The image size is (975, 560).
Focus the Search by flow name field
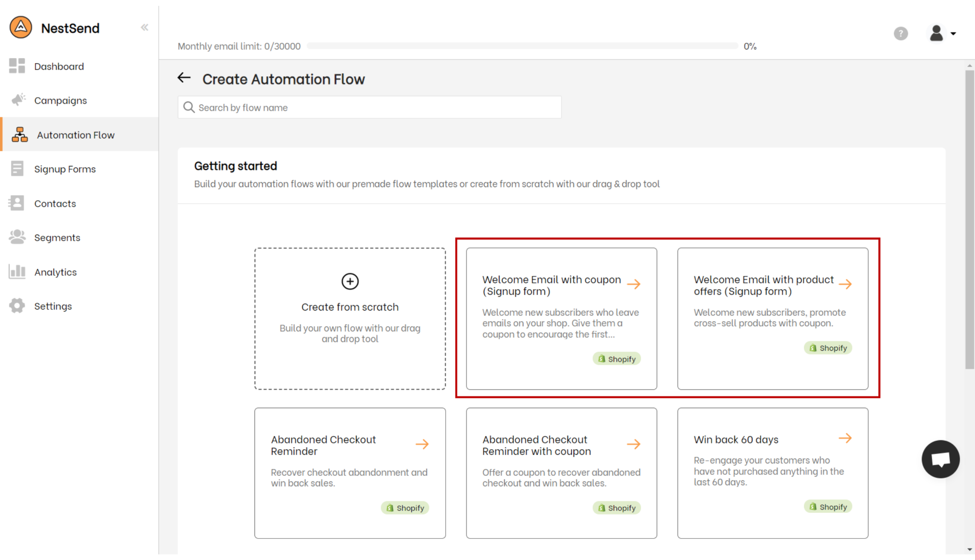click(369, 108)
